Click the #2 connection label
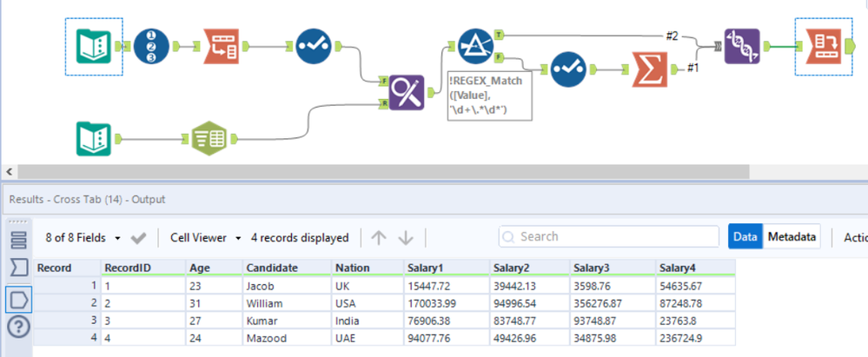 click(672, 36)
